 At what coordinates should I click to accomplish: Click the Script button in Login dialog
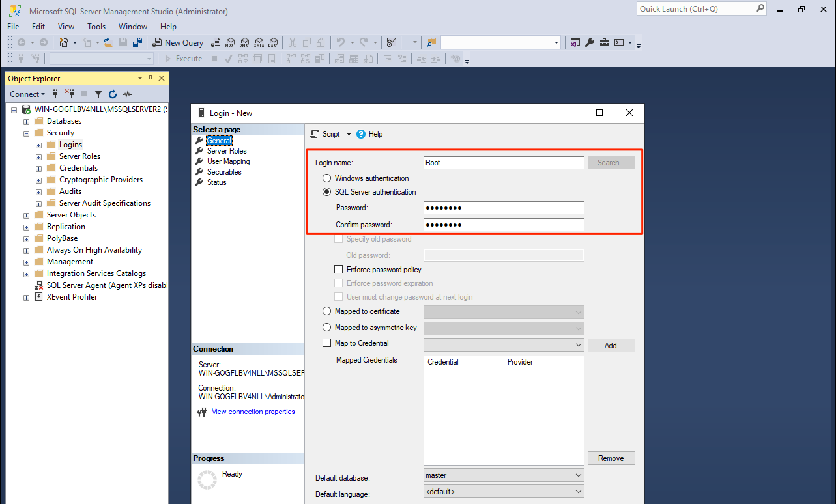point(326,134)
